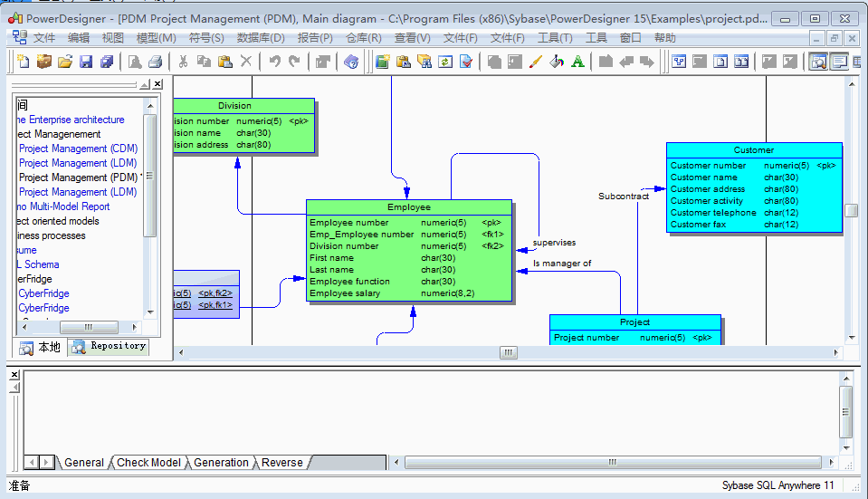Viewport: 868px width, 499px height.
Task: Select the Employee table in diagram
Action: (409, 207)
